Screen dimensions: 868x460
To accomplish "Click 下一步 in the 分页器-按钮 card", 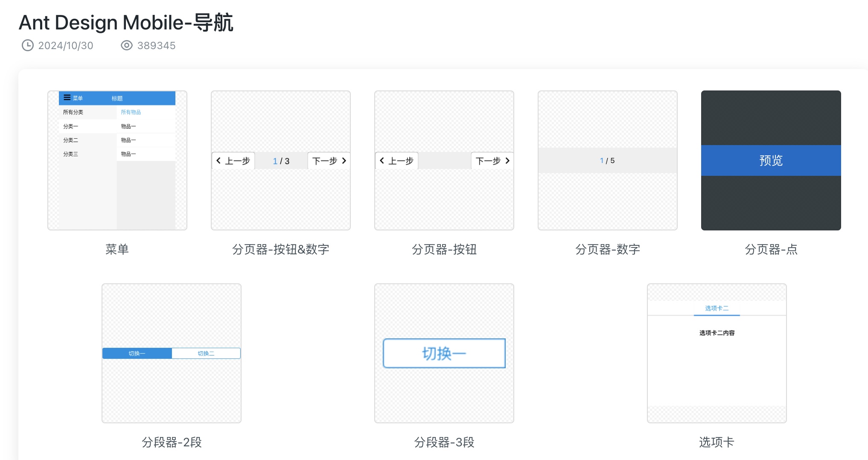I will click(492, 161).
